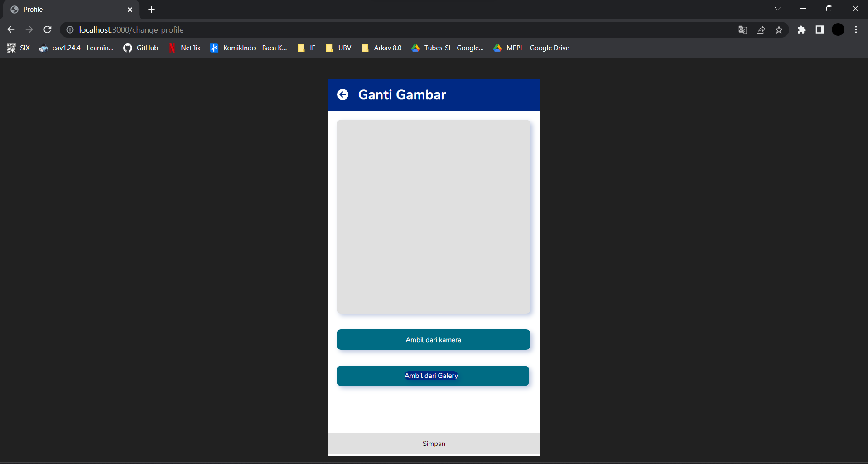
Task: Open the Chrome profile avatar
Action: click(838, 30)
